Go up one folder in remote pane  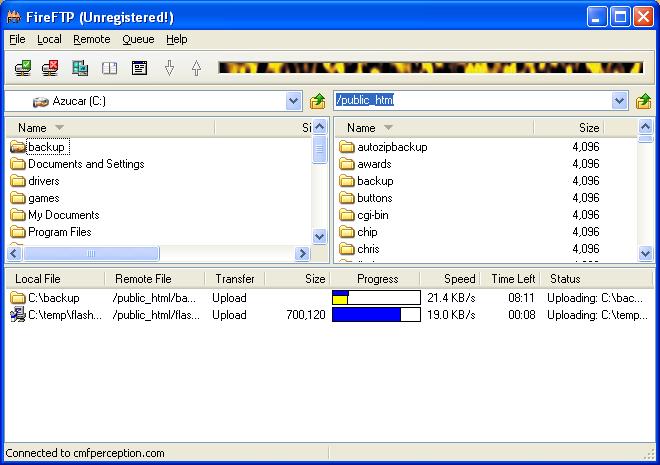click(x=644, y=101)
